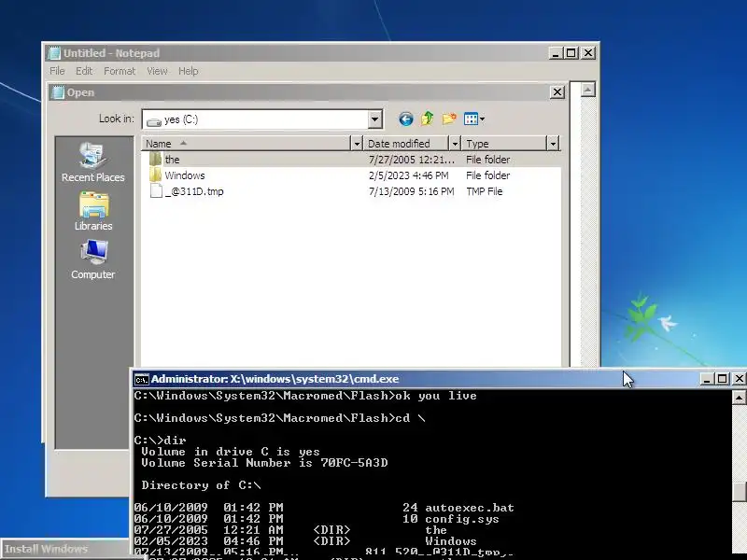Click date '2/5/2023 4:46 PM' in file list
The height and width of the screenshot is (560, 747).
[408, 175]
